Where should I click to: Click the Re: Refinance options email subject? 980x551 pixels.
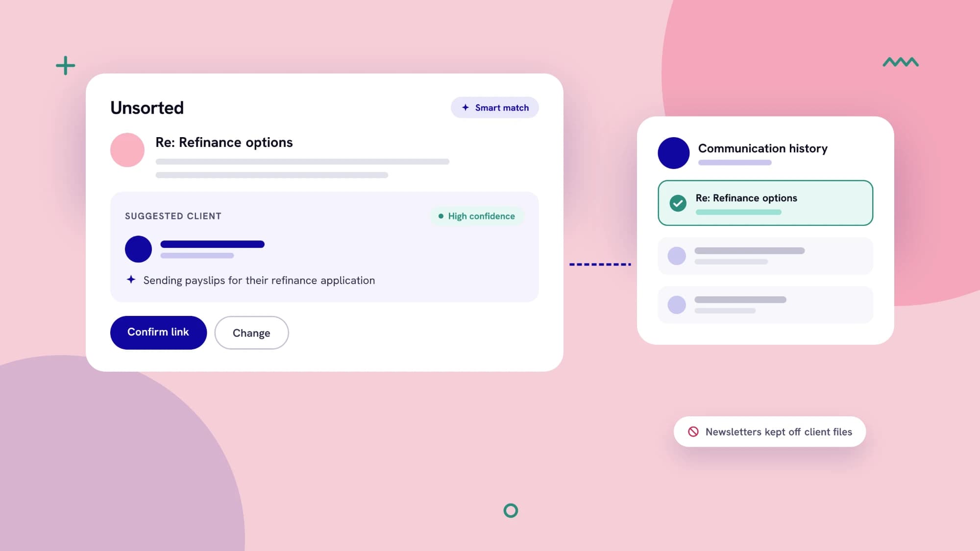tap(224, 143)
